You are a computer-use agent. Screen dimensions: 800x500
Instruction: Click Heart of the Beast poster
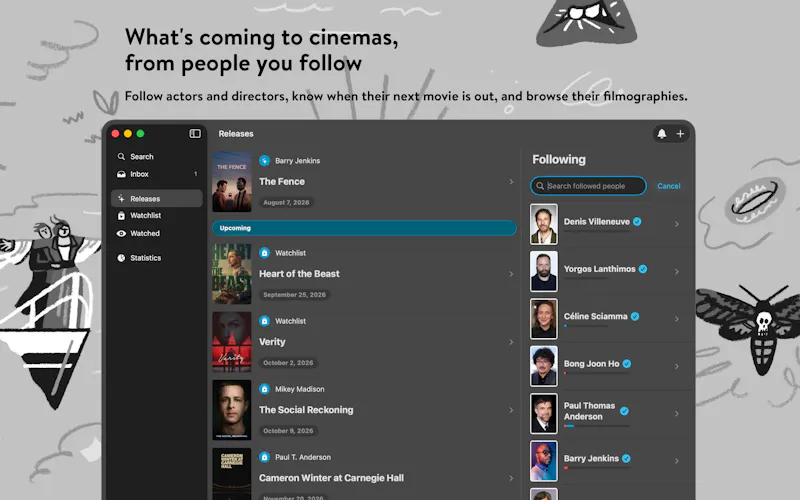coord(232,274)
